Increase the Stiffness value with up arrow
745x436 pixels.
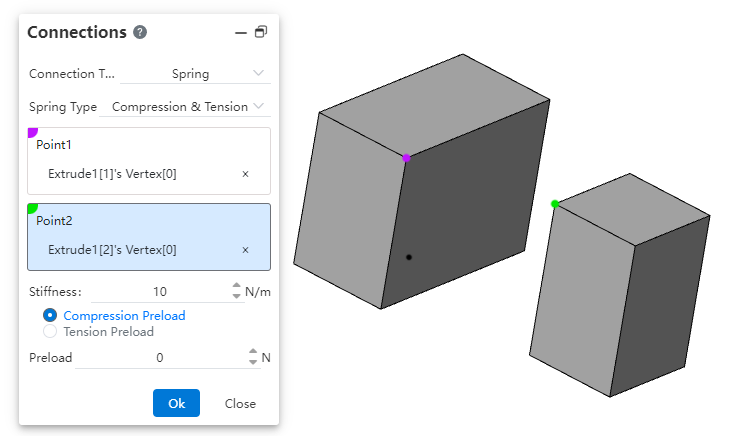coord(237,287)
